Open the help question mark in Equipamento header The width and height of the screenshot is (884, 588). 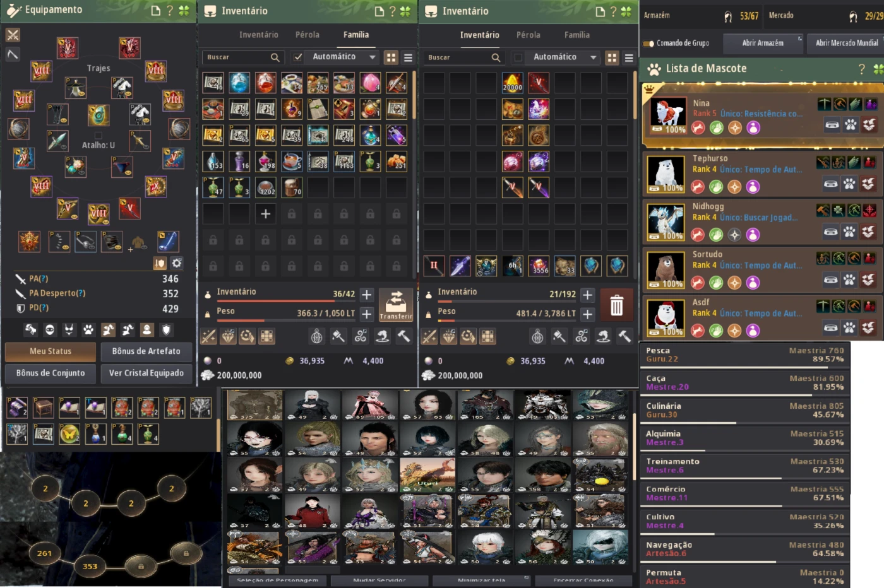(170, 11)
